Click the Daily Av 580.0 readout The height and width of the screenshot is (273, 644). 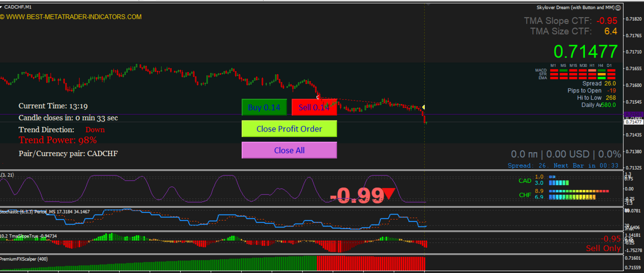click(x=599, y=104)
